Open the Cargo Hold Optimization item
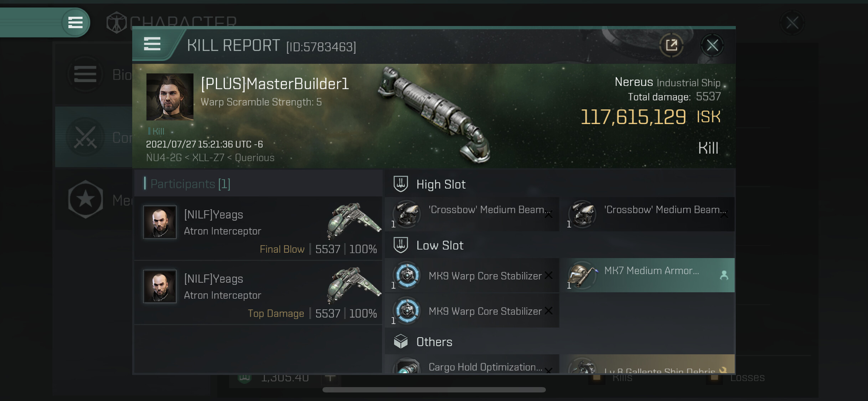868x401 pixels. point(472,364)
